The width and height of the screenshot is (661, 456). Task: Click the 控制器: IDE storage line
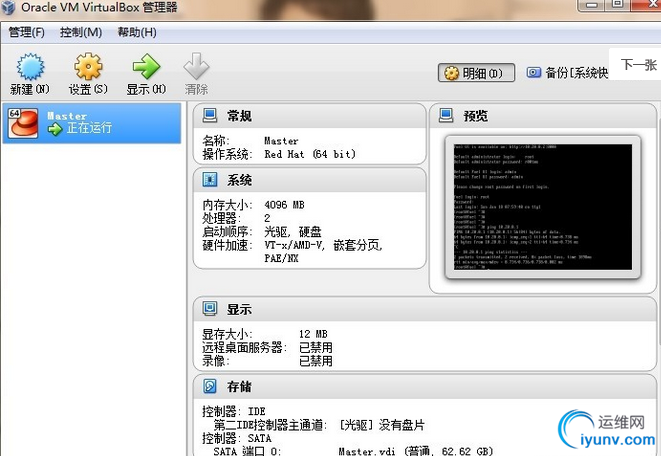(234, 411)
